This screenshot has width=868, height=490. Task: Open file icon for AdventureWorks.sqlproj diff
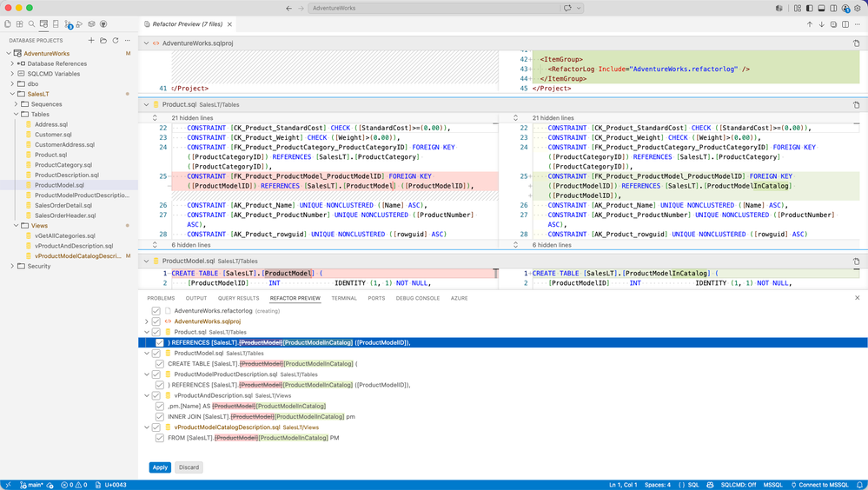pos(857,43)
